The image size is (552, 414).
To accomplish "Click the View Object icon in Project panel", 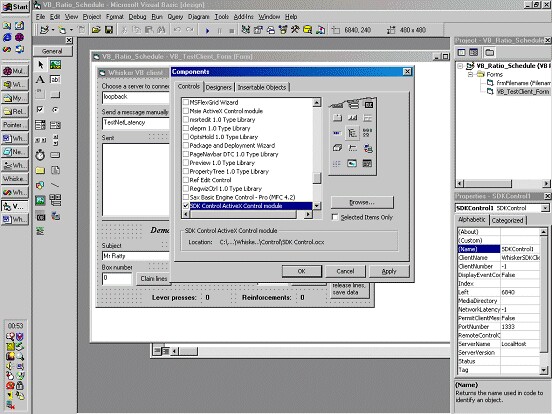I will (x=473, y=52).
